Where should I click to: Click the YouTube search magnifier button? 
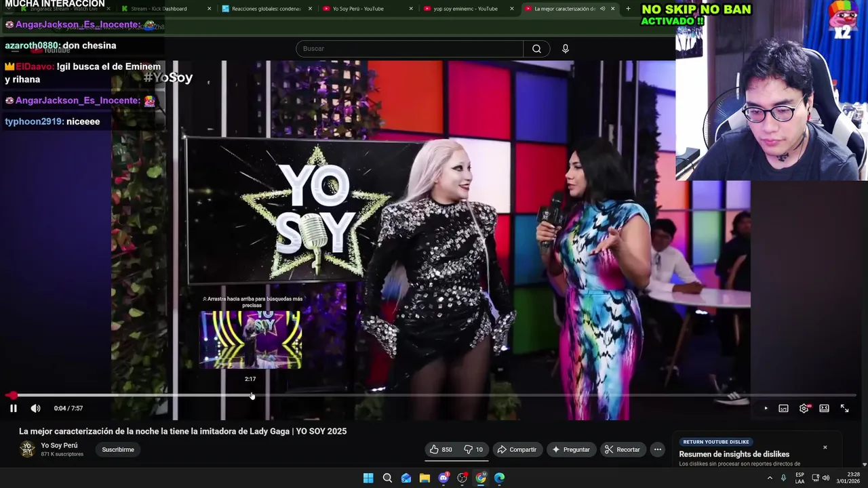pos(536,49)
